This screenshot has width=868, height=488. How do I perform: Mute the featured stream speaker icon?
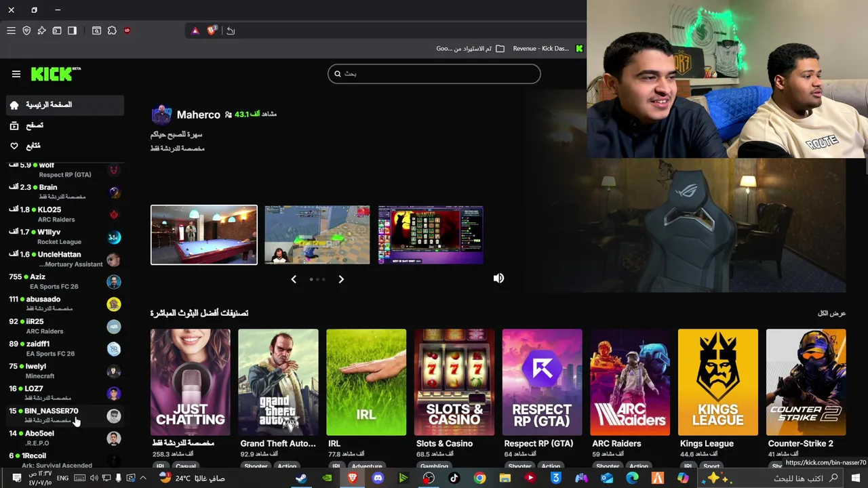coord(498,279)
